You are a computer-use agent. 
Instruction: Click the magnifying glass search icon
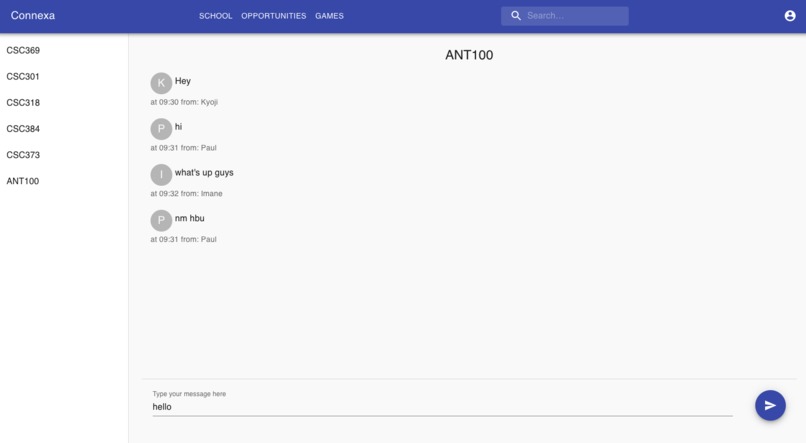click(x=516, y=16)
